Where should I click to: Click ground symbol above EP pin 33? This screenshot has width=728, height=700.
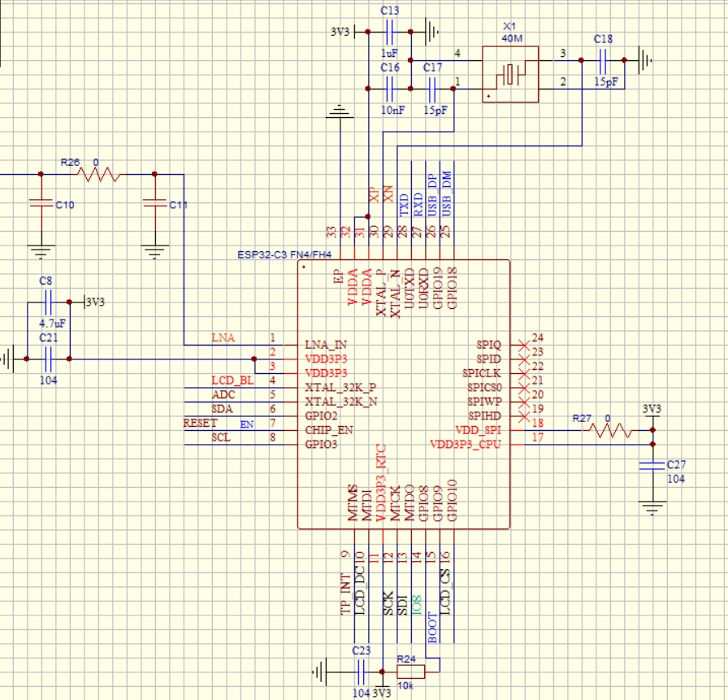click(x=340, y=111)
